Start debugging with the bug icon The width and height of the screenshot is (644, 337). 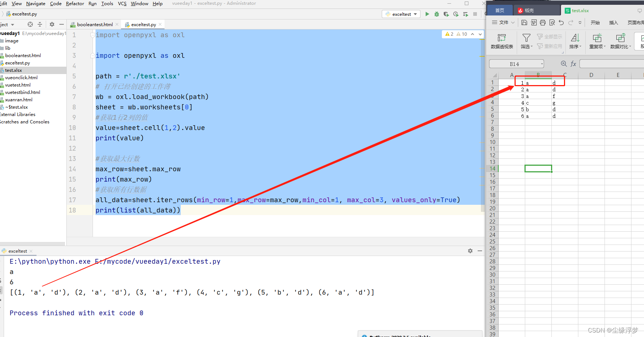pos(436,14)
